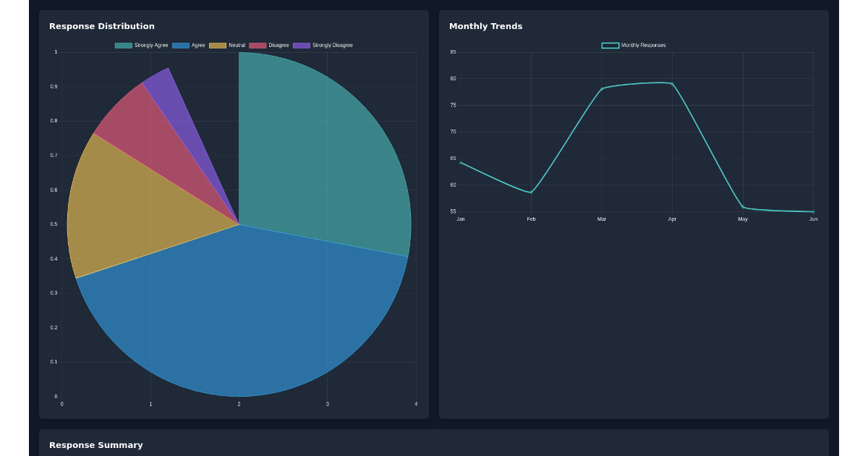The image size is (868, 456).
Task: Click the Monthly Trends panel title
Action: [485, 26]
